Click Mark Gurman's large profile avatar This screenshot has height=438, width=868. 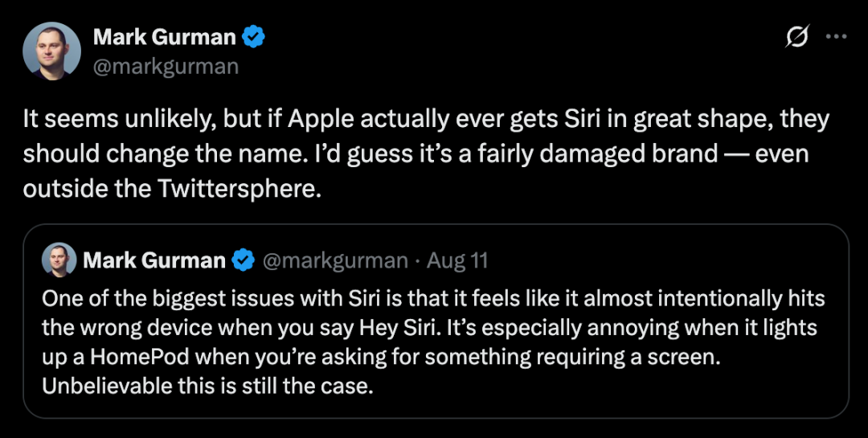(x=52, y=51)
